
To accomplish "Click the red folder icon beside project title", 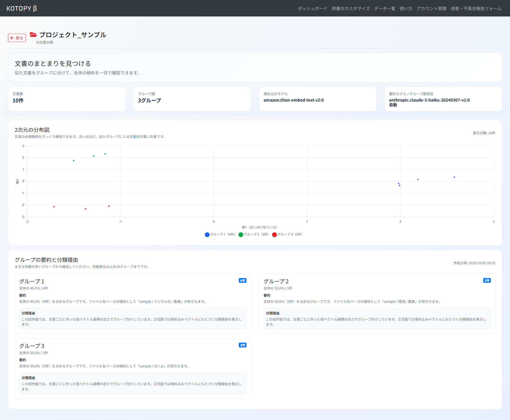I will (33, 35).
